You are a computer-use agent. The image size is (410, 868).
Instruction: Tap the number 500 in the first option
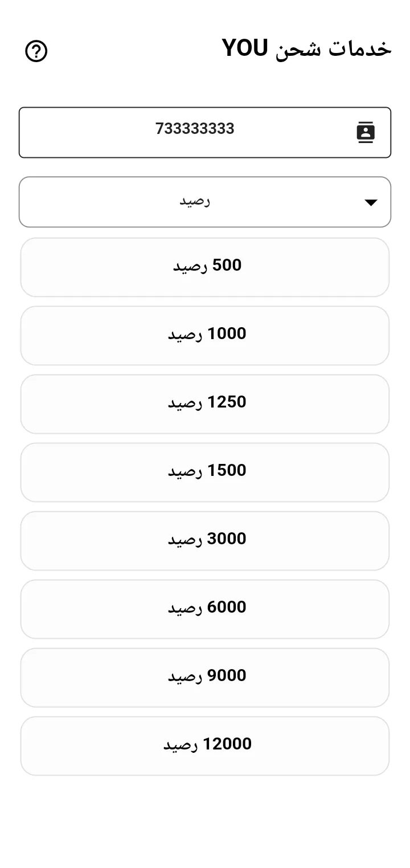coord(227,265)
